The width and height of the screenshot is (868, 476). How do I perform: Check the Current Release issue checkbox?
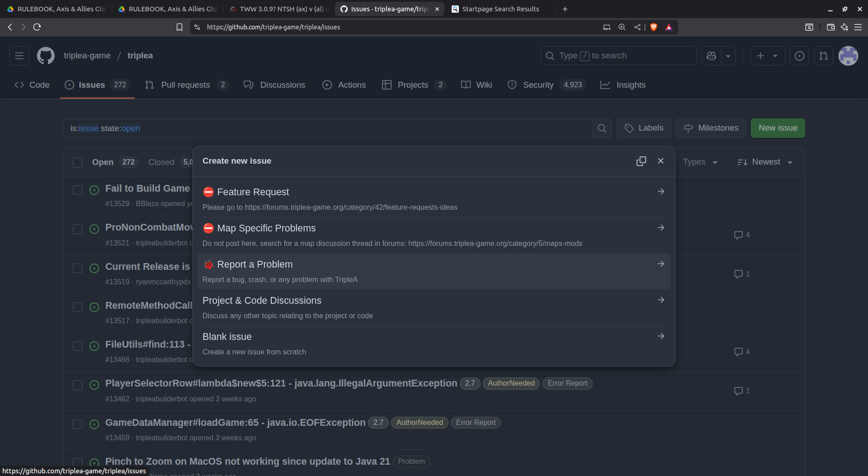77,268
